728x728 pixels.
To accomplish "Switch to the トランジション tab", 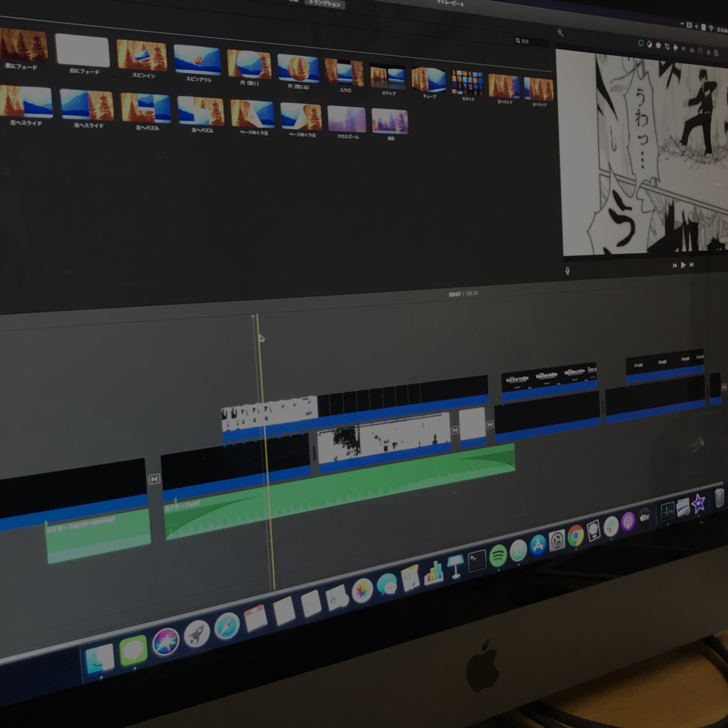I will point(324,4).
